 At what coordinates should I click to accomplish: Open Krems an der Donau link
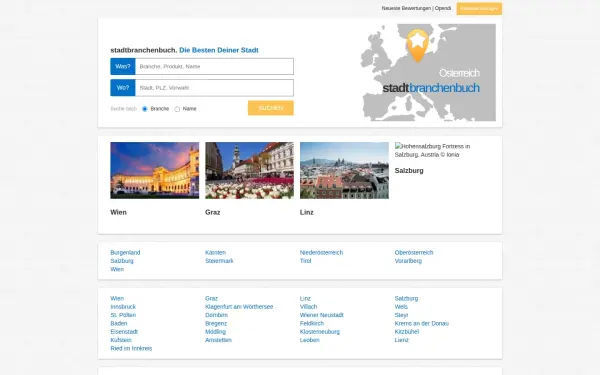tap(422, 324)
